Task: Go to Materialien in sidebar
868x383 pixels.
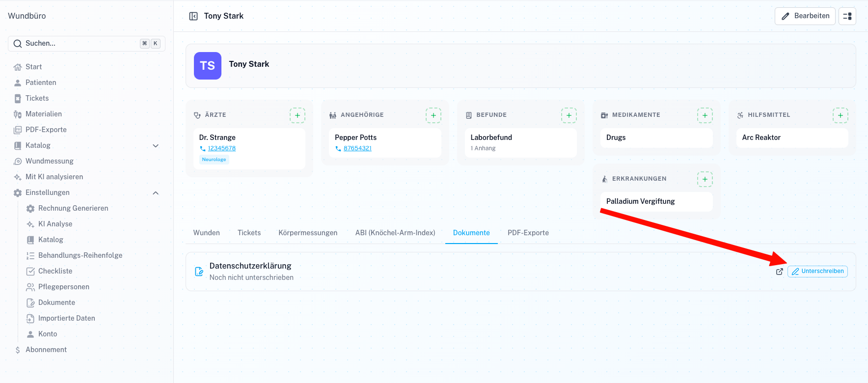Action: 44,114
